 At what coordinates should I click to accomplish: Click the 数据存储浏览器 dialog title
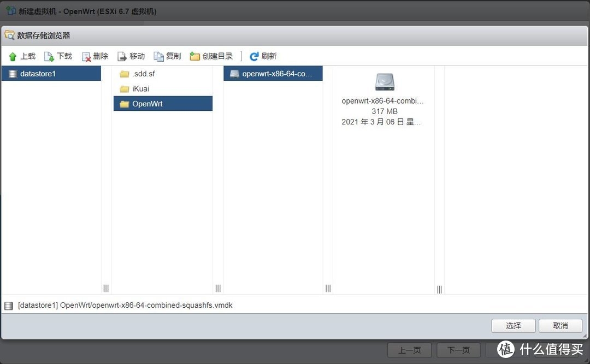point(44,35)
